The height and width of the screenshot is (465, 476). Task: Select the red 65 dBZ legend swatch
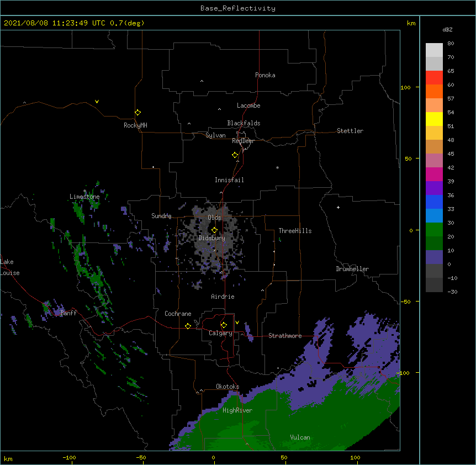434,77
